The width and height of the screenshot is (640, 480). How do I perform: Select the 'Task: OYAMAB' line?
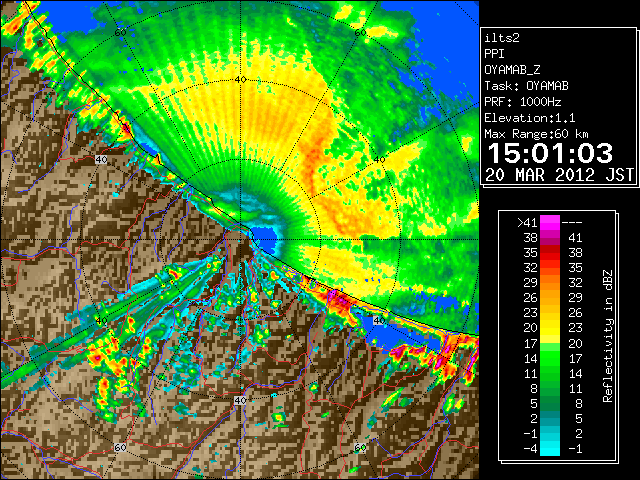point(527,86)
